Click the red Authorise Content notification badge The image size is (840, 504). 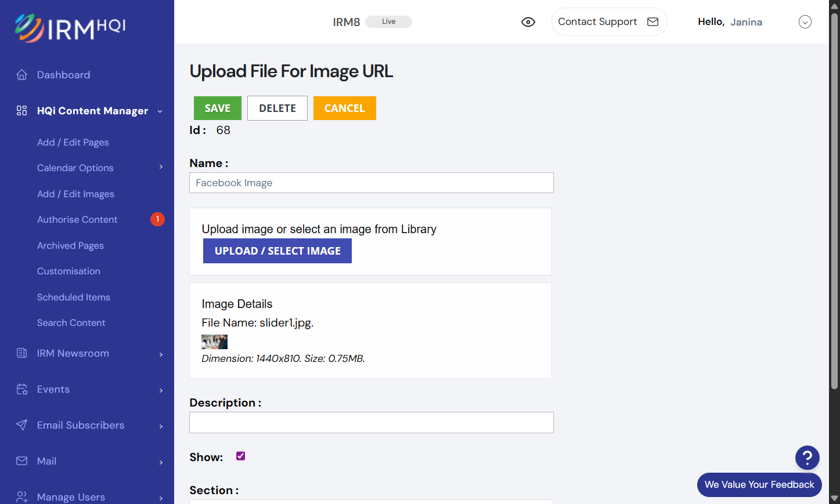tap(157, 219)
